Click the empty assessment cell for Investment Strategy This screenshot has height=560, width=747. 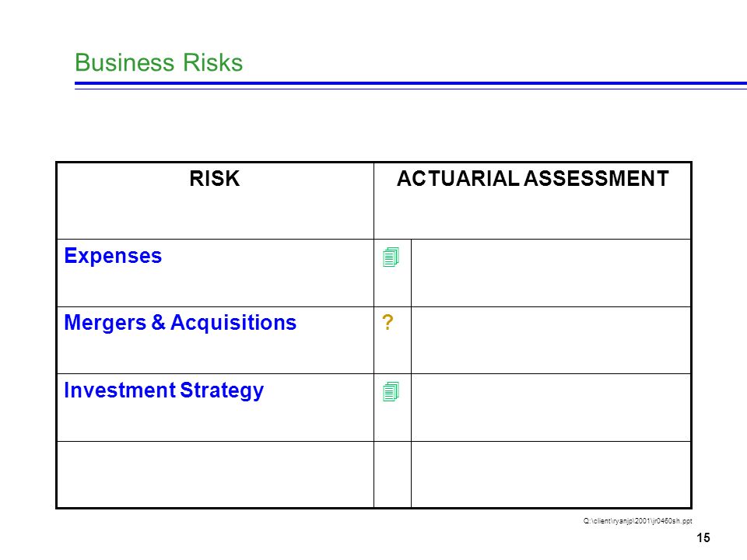pos(551,408)
